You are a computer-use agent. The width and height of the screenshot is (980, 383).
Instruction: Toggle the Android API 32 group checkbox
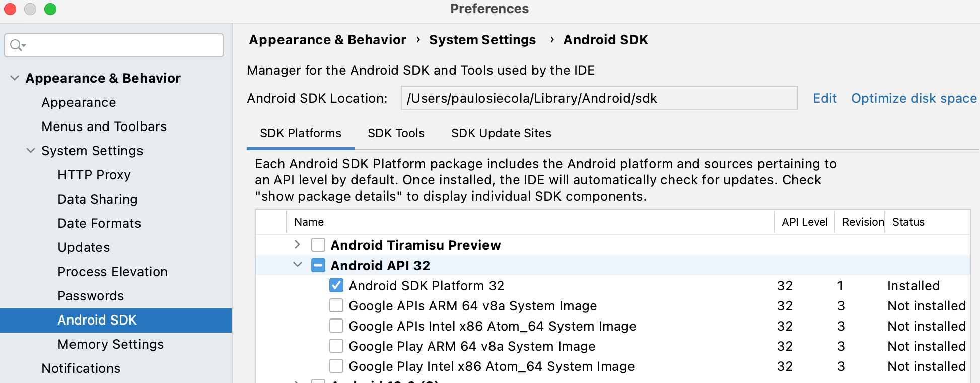pos(318,265)
